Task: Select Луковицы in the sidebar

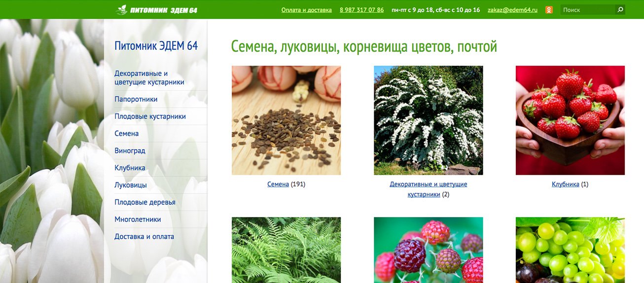Action: [x=131, y=185]
